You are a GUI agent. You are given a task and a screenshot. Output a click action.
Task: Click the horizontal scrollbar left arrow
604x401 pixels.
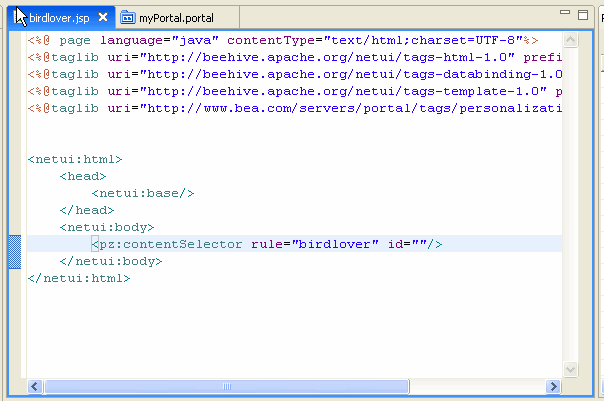click(x=35, y=386)
